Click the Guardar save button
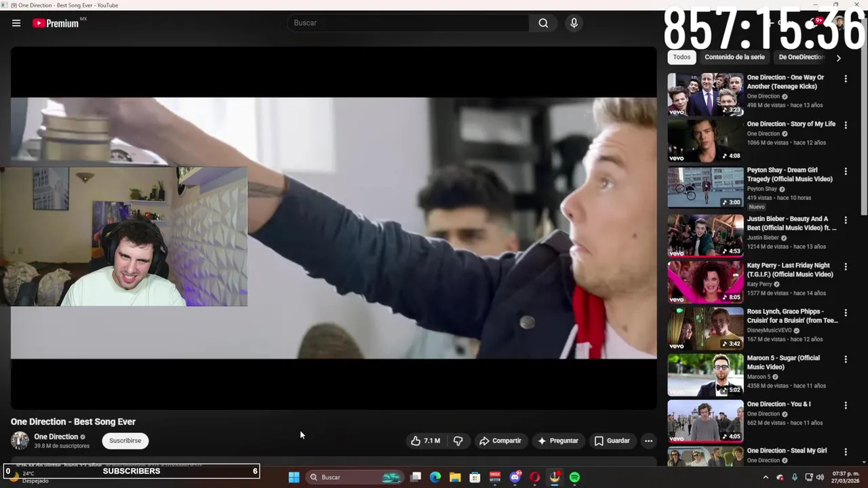Screen dimensions: 868x488 pos(612,441)
